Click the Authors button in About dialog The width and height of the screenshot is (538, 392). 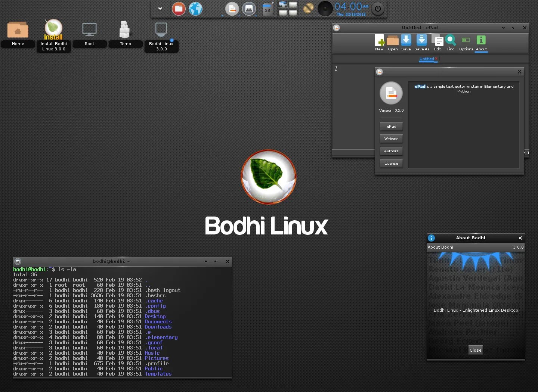pyautogui.click(x=391, y=151)
